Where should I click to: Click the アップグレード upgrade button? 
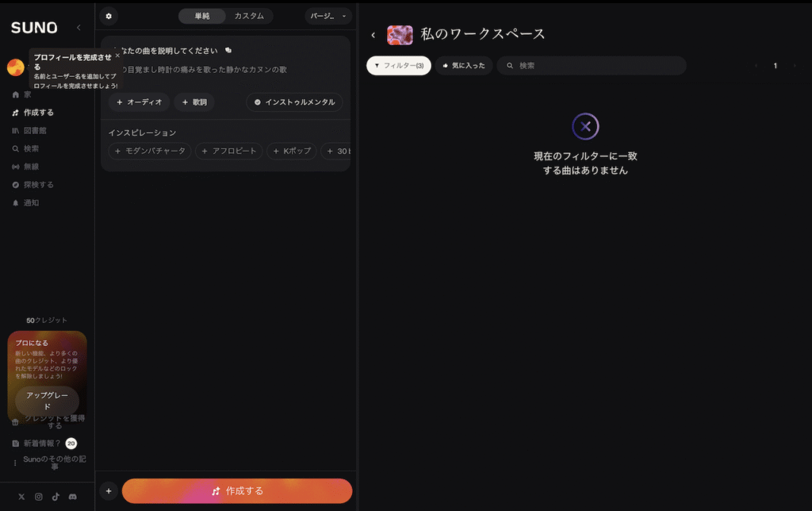tap(47, 401)
